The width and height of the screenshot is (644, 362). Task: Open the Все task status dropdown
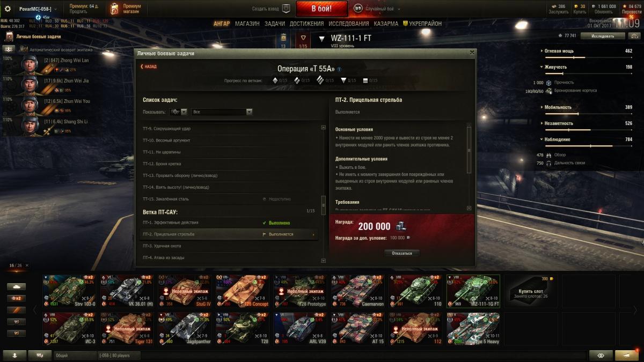(222, 112)
